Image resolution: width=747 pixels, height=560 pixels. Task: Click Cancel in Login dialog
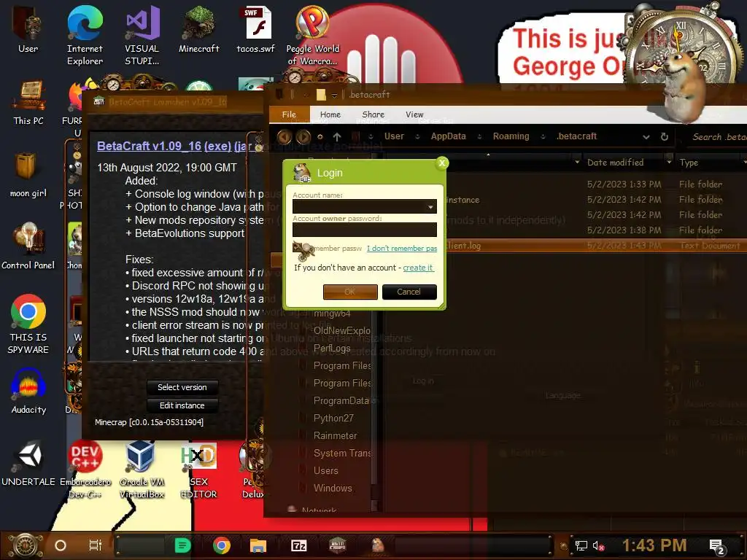409,292
